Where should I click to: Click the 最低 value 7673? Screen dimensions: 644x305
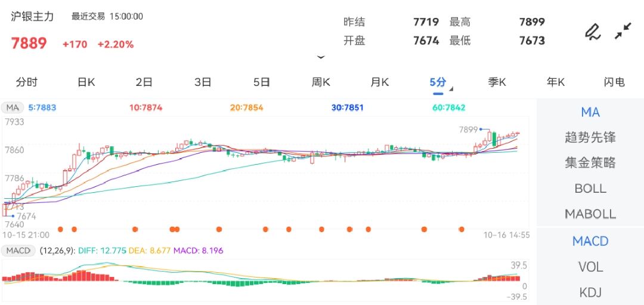pos(532,41)
